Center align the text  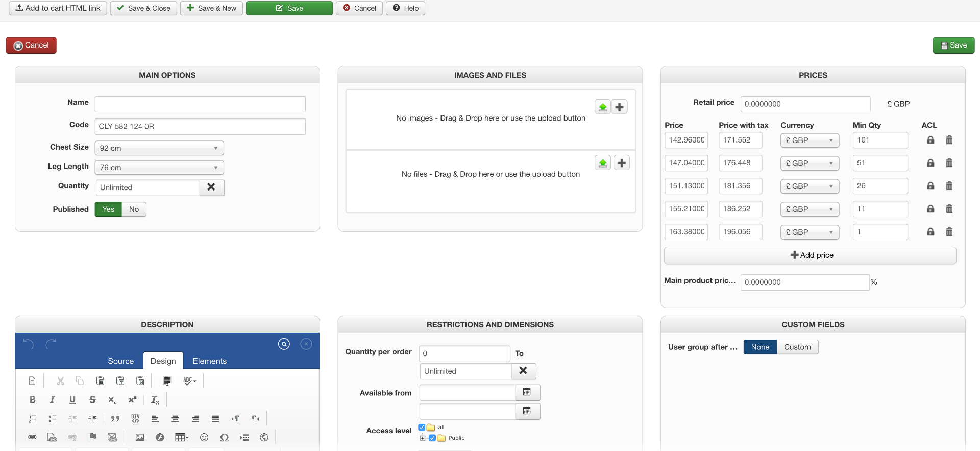[x=175, y=419]
